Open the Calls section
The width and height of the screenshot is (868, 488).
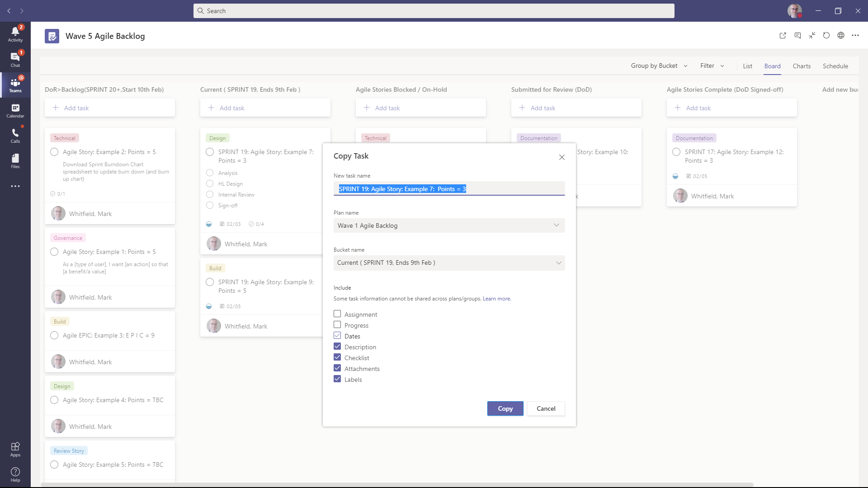point(15,136)
